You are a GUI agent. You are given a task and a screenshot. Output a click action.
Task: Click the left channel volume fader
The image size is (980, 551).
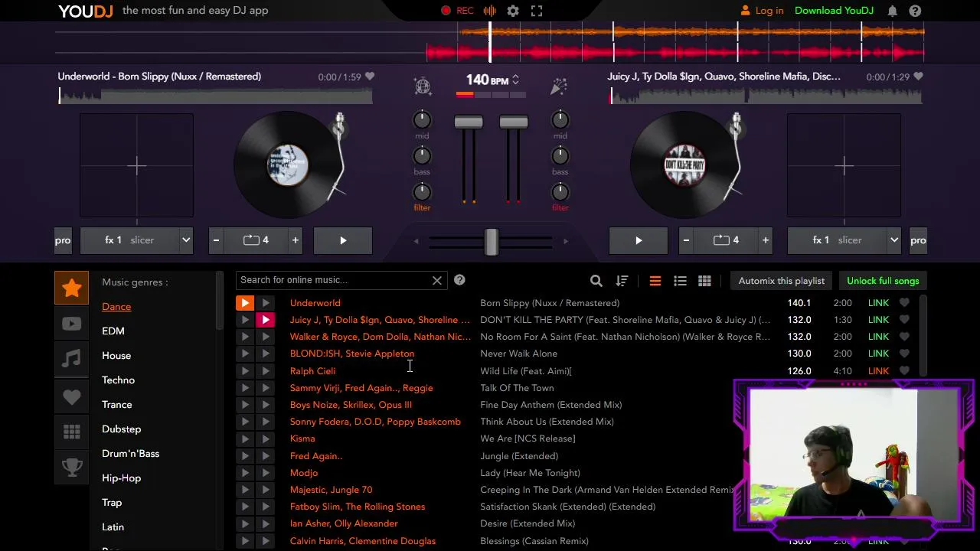click(469, 122)
